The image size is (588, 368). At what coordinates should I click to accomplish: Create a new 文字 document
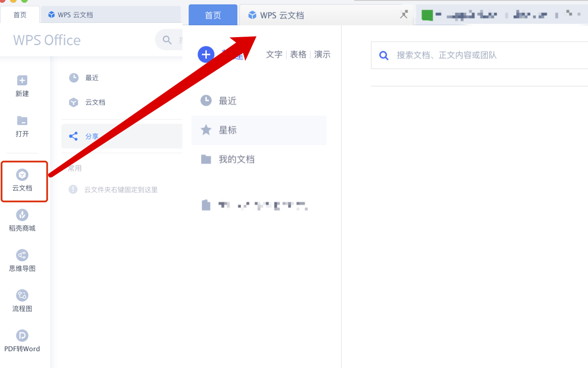pyautogui.click(x=274, y=54)
